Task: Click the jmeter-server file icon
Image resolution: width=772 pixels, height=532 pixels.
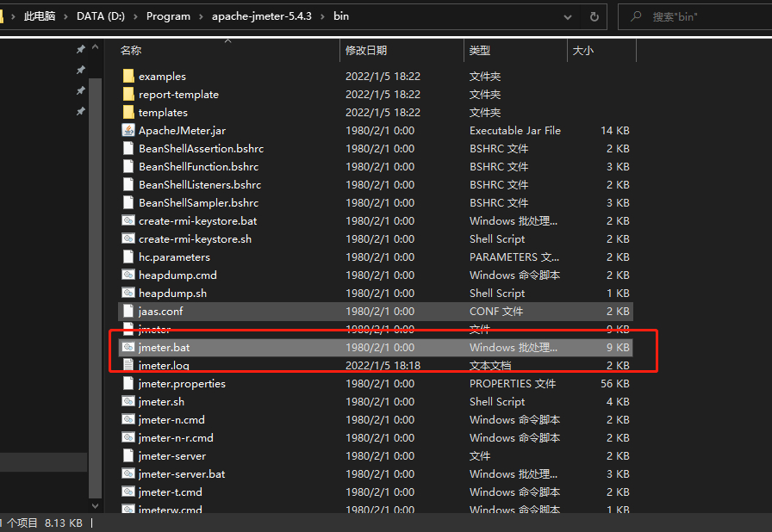Action: (128, 455)
